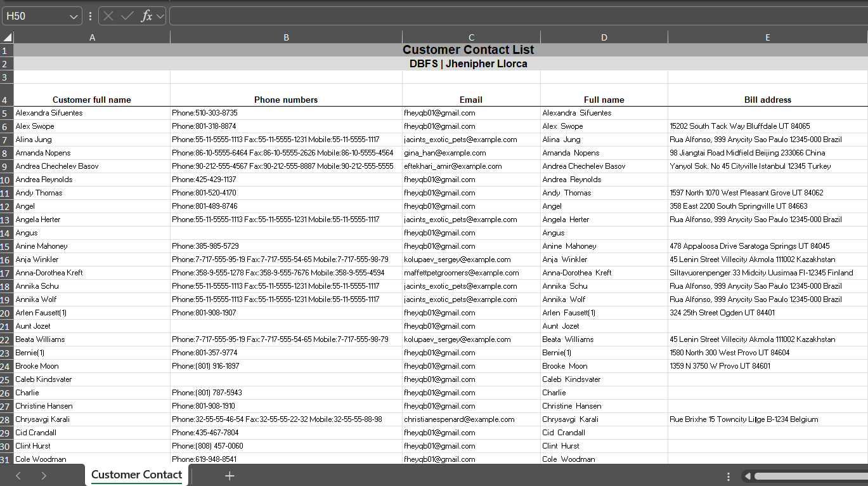Image resolution: width=868 pixels, height=486 pixels.
Task: Select address "324 25th Street Ogden UT 84401"
Action: coord(768,313)
